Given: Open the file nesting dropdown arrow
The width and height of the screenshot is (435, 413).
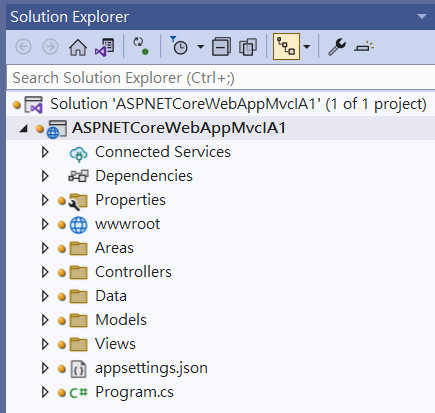Looking at the screenshot, I should point(307,46).
